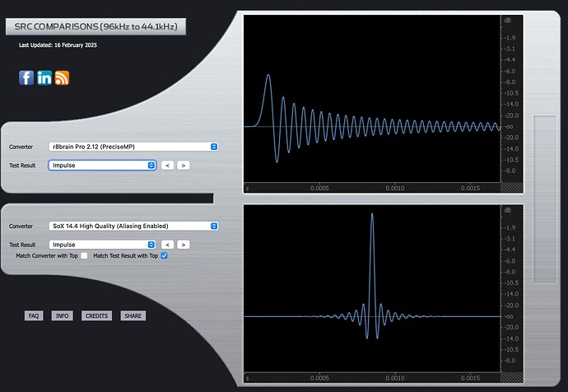Open top Test Result dropdown showing Impulse
Viewport: 568px width, 392px height.
102,166
